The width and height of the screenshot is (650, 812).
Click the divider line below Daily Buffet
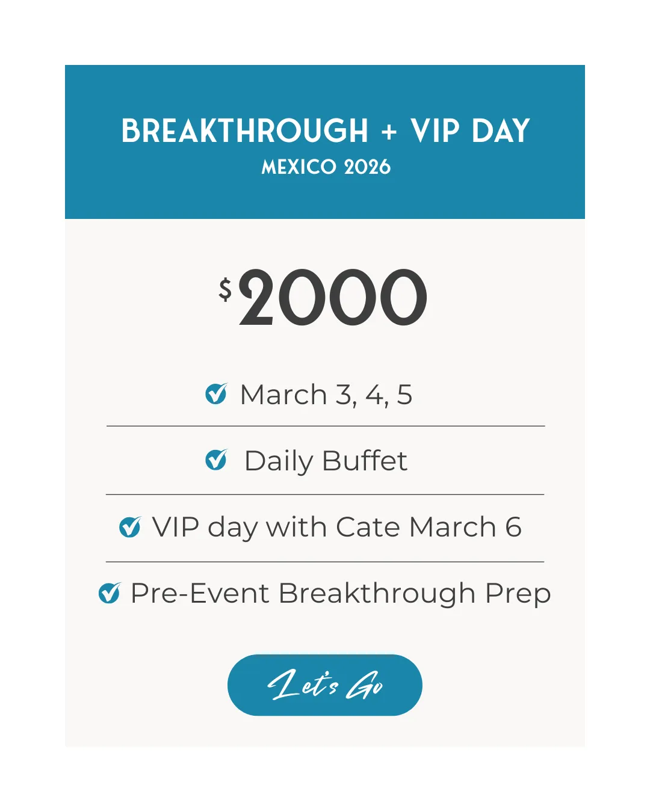click(x=325, y=494)
